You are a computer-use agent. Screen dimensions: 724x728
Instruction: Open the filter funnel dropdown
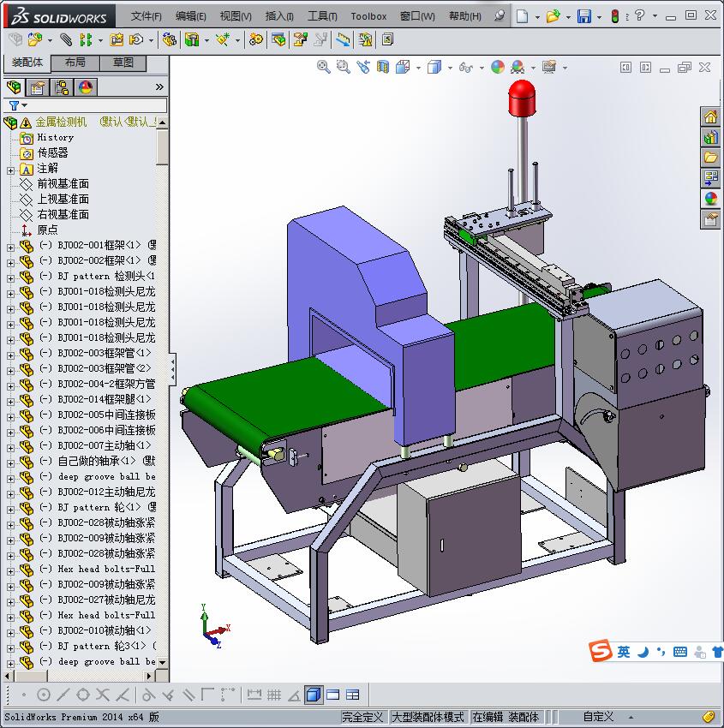tap(18, 105)
